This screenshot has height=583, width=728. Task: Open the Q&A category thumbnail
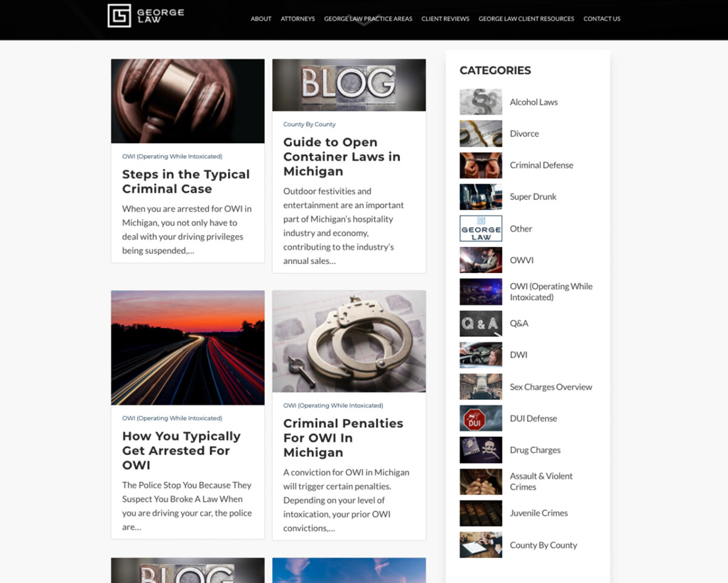point(480,323)
